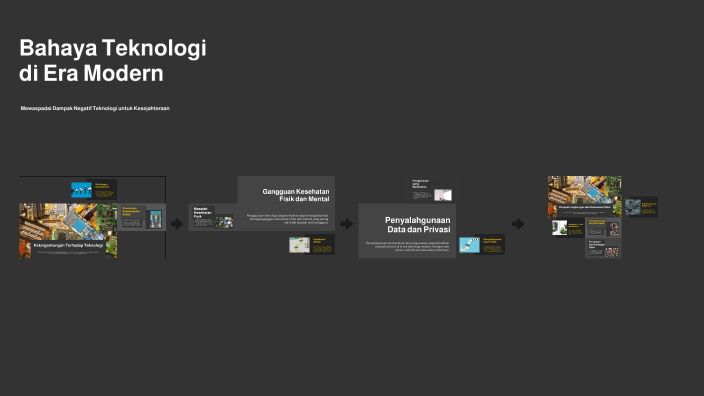Select the map-style thumbnail beside "Kesehatan Mental"
The height and width of the screenshot is (396, 704).
tap(299, 245)
